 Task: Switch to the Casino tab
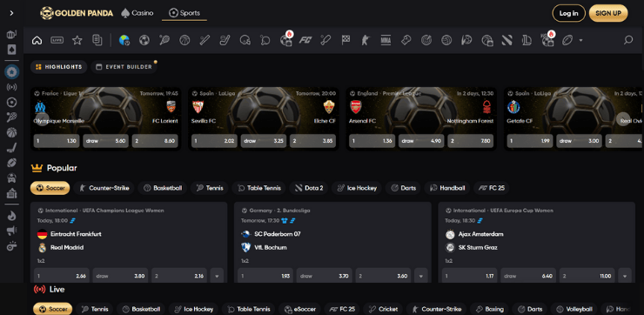[x=138, y=13]
